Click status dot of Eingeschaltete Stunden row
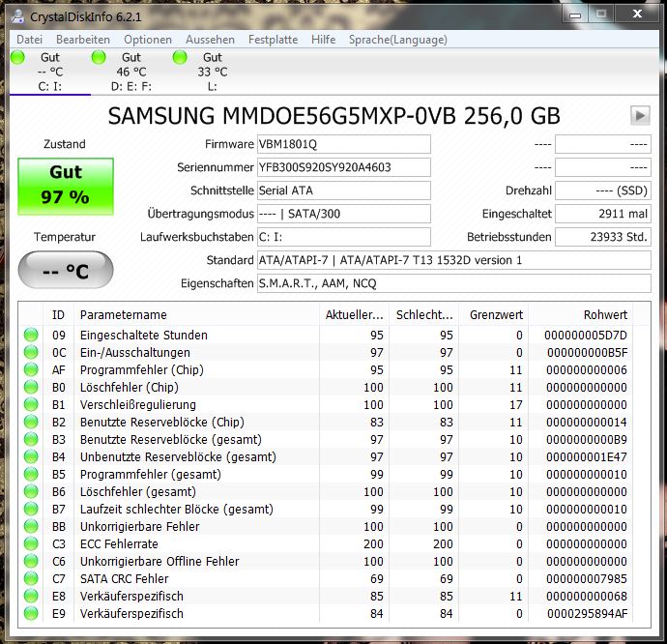This screenshot has width=667, height=644. (x=31, y=335)
